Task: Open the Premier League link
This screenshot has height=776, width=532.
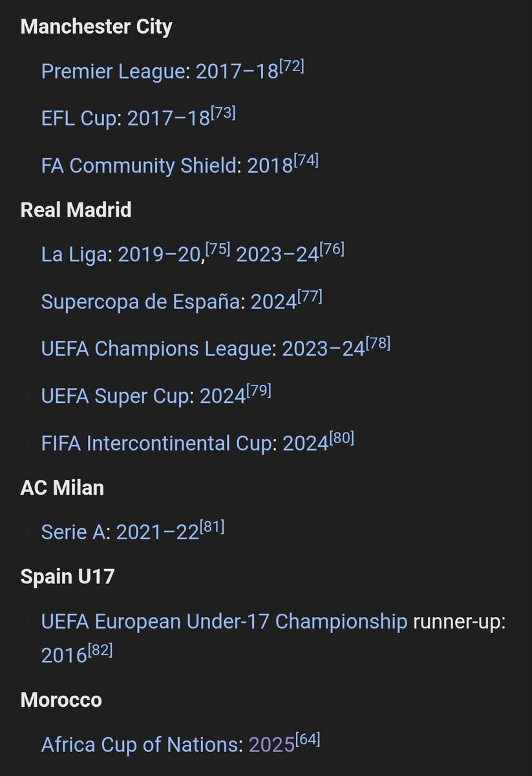Action: (x=112, y=71)
